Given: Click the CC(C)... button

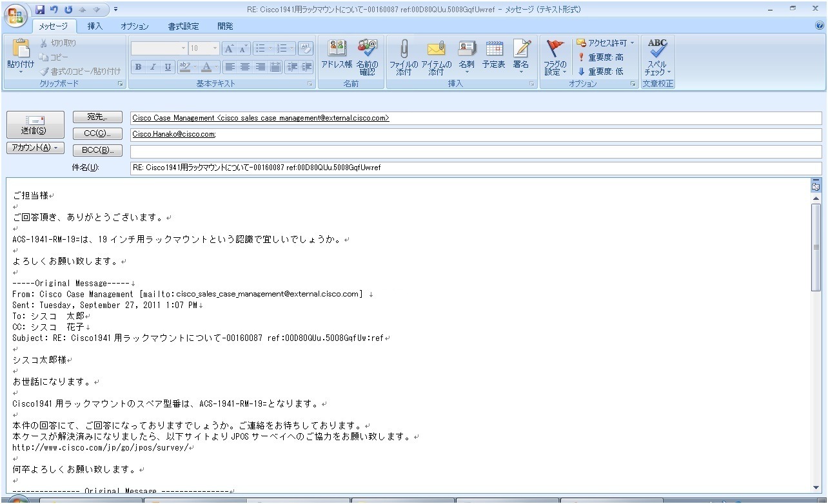Looking at the screenshot, I should pyautogui.click(x=97, y=133).
